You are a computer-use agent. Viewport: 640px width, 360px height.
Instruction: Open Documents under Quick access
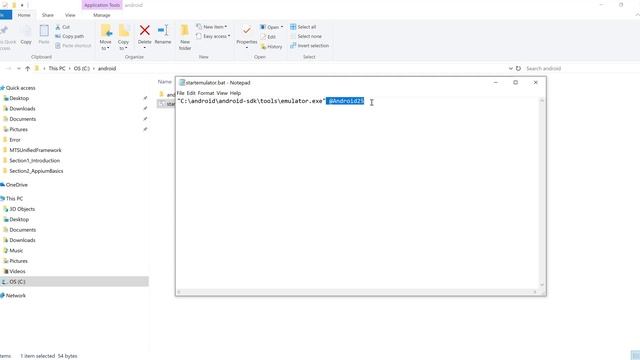23,119
